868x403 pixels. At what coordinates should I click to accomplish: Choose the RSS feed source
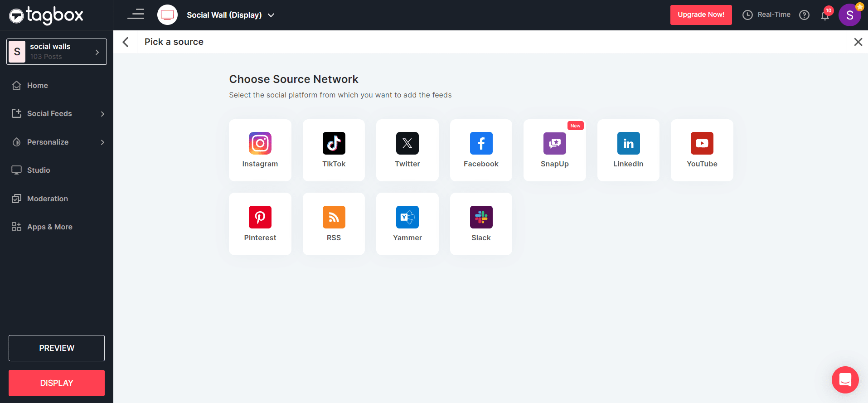334,223
